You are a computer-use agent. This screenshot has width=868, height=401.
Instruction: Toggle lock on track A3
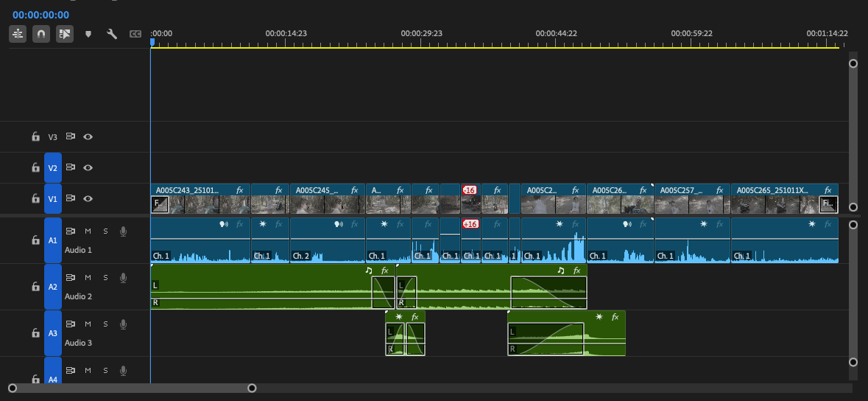[35, 333]
